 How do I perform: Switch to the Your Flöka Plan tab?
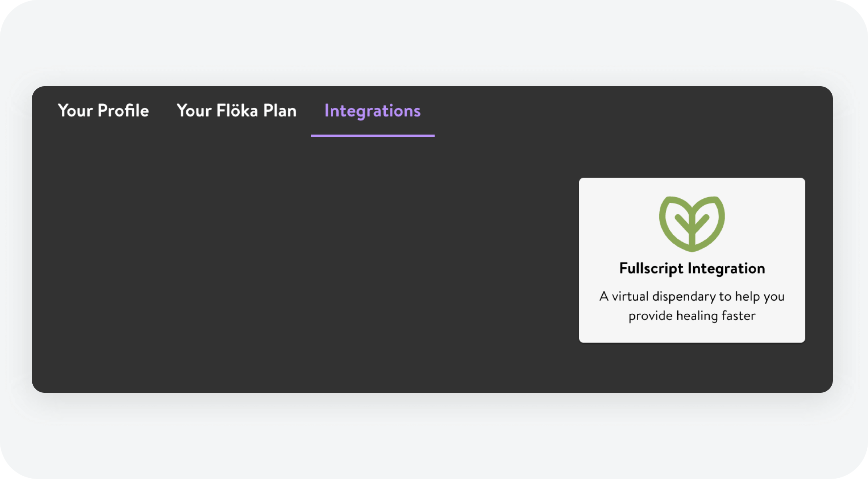(x=237, y=111)
